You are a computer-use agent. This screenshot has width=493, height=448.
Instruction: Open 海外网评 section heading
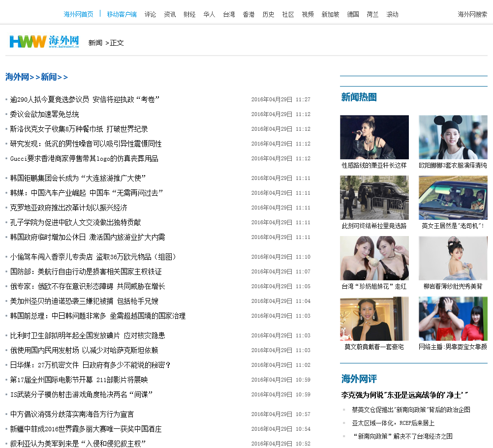(x=359, y=379)
